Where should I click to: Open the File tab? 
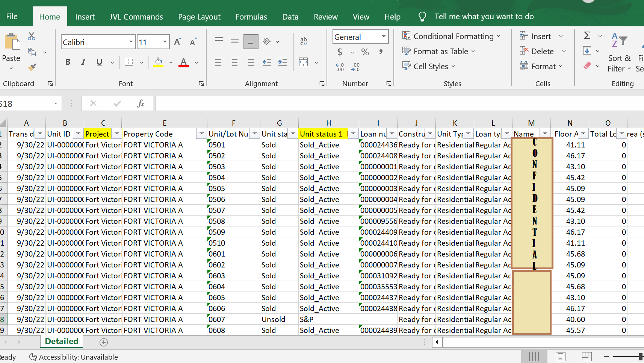[12, 17]
